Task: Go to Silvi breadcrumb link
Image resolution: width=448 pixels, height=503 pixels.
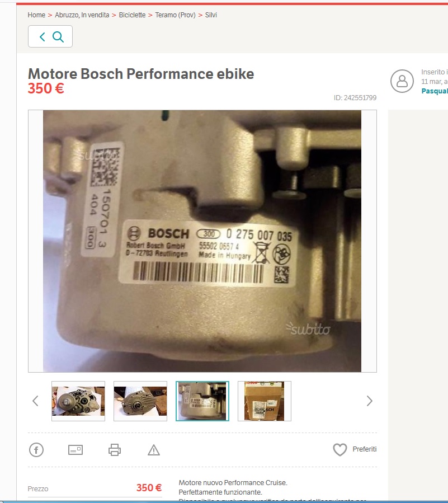Action: tap(211, 15)
